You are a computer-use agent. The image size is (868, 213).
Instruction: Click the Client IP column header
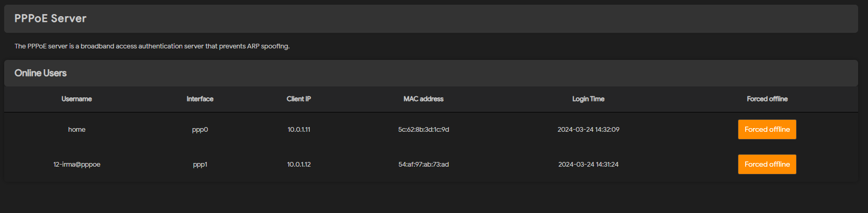pos(298,99)
